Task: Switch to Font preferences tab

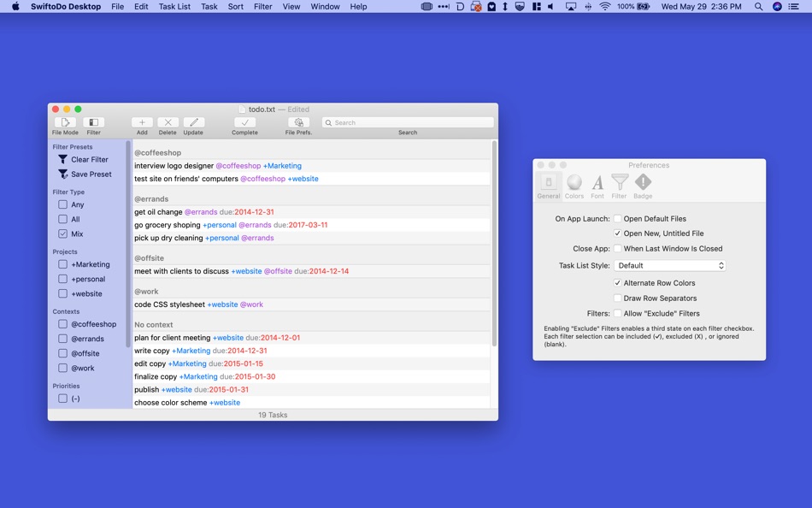Action: [597, 183]
